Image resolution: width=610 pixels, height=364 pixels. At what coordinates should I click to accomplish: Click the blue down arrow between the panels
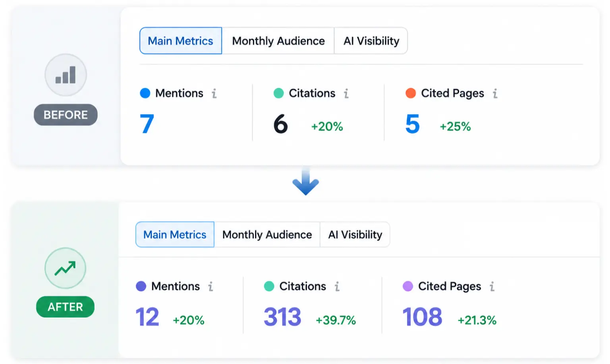tap(305, 181)
